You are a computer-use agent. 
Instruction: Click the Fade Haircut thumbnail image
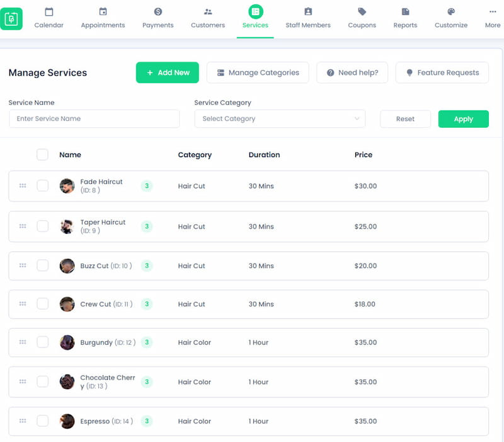[67, 186]
